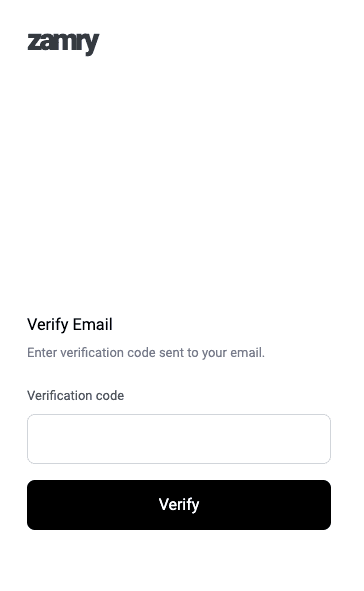Click the white Verify text on the button
This screenshot has width=364, height=591.
179,505
